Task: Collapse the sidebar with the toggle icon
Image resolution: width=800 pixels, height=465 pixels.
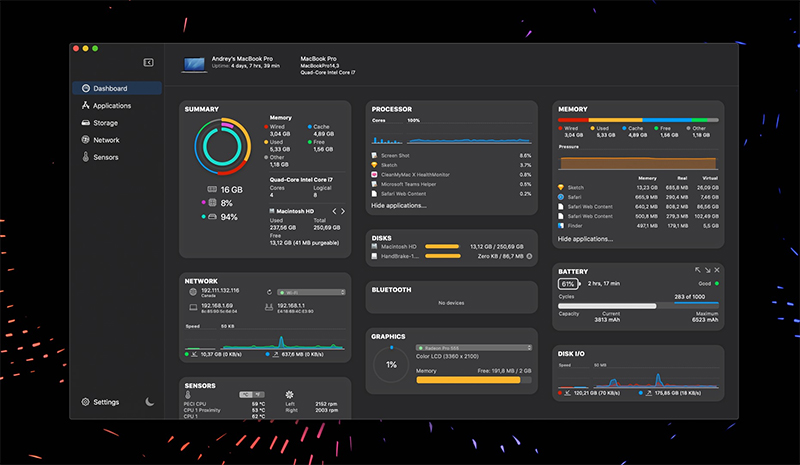Action: [x=148, y=62]
